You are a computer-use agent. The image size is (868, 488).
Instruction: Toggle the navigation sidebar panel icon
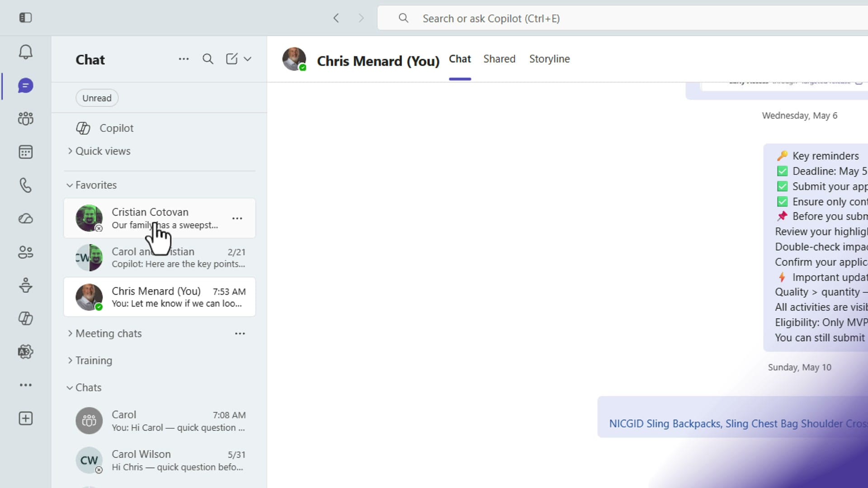[x=26, y=18]
